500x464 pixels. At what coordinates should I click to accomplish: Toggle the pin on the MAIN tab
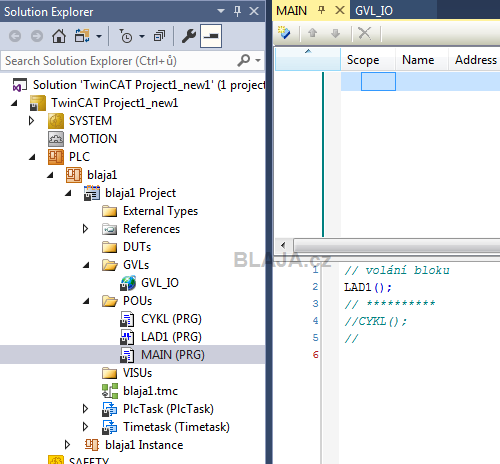(x=321, y=10)
